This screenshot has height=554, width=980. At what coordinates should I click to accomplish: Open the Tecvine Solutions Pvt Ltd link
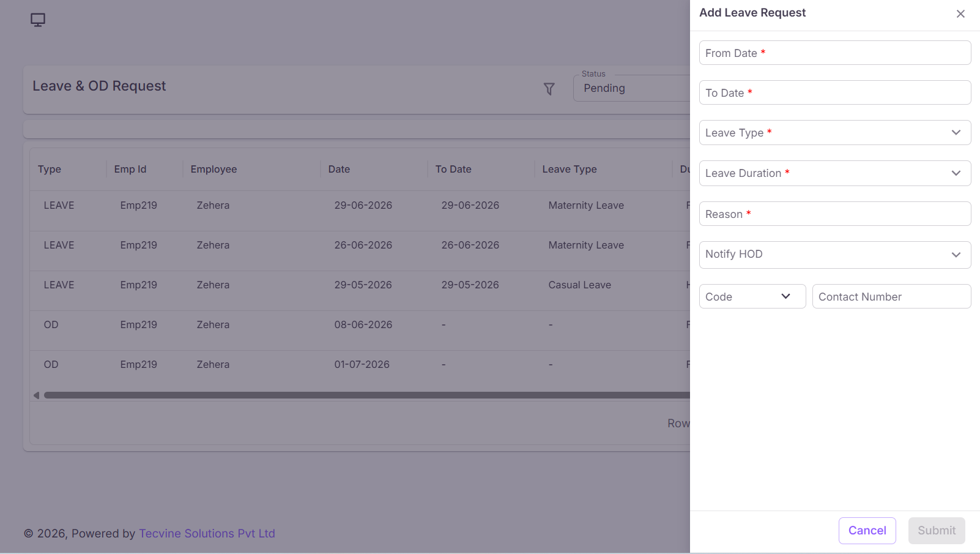(207, 534)
